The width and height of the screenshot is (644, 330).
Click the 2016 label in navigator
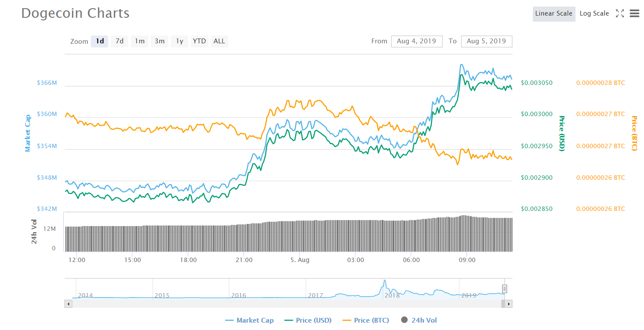click(238, 295)
